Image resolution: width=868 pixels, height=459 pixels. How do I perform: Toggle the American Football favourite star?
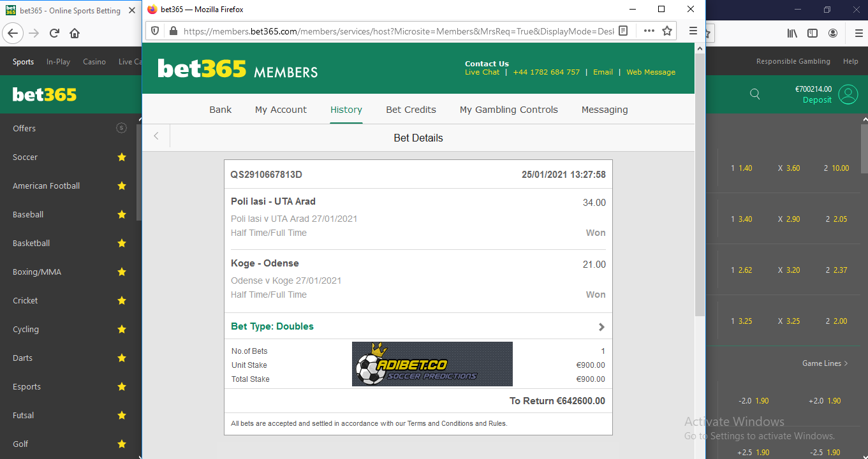pos(122,186)
